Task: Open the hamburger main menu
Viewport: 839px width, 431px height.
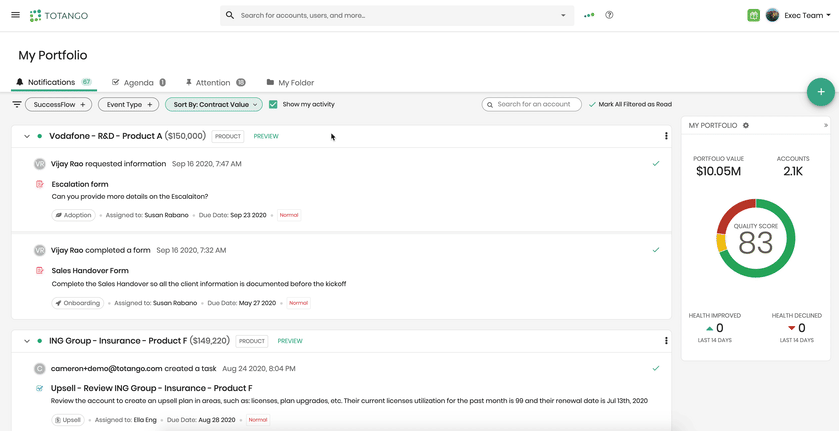Action: (x=16, y=15)
